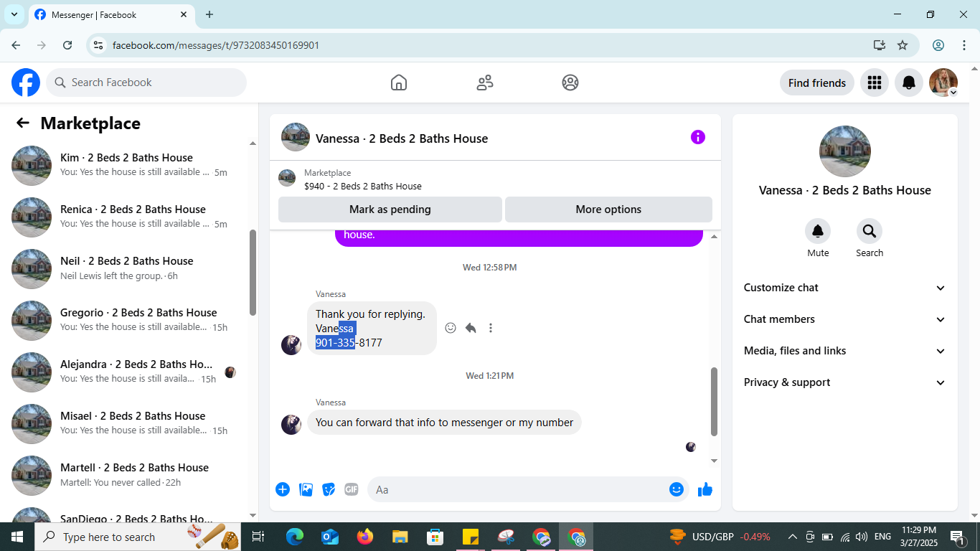Open the emoji picker in message box
This screenshot has width=980, height=551.
(x=677, y=489)
